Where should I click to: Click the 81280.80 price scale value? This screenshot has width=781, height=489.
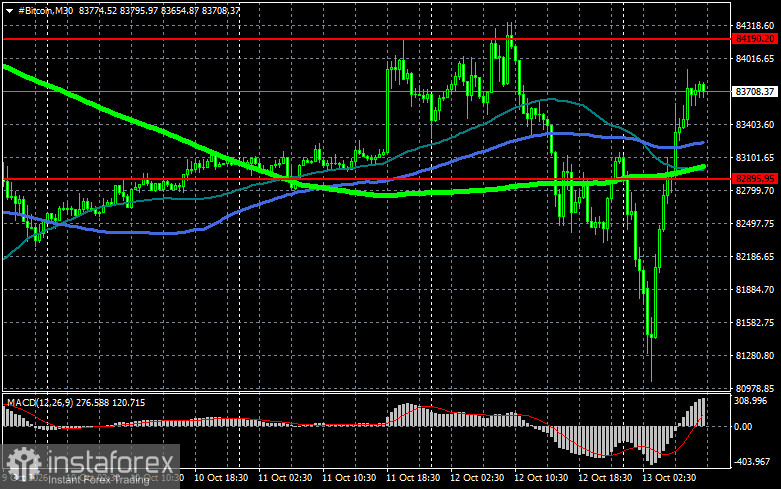coord(755,356)
